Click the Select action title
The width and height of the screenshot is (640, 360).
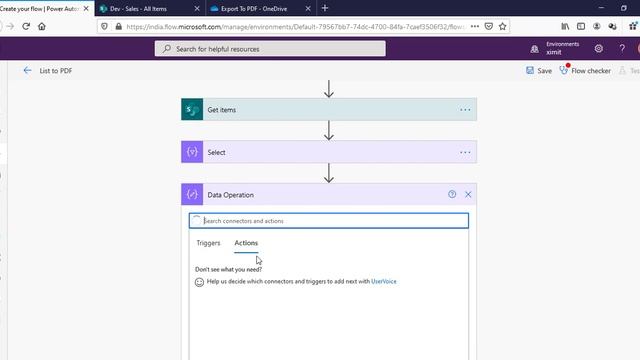coord(216,152)
